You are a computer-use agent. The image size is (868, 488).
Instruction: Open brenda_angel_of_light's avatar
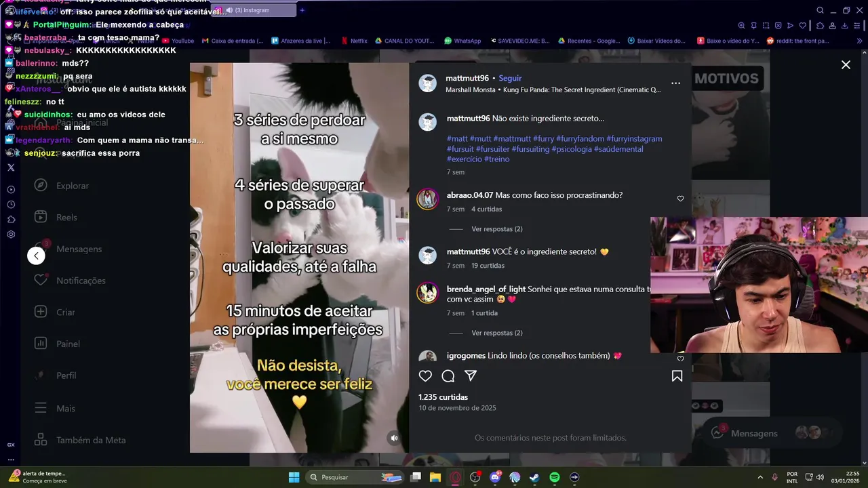pyautogui.click(x=427, y=293)
